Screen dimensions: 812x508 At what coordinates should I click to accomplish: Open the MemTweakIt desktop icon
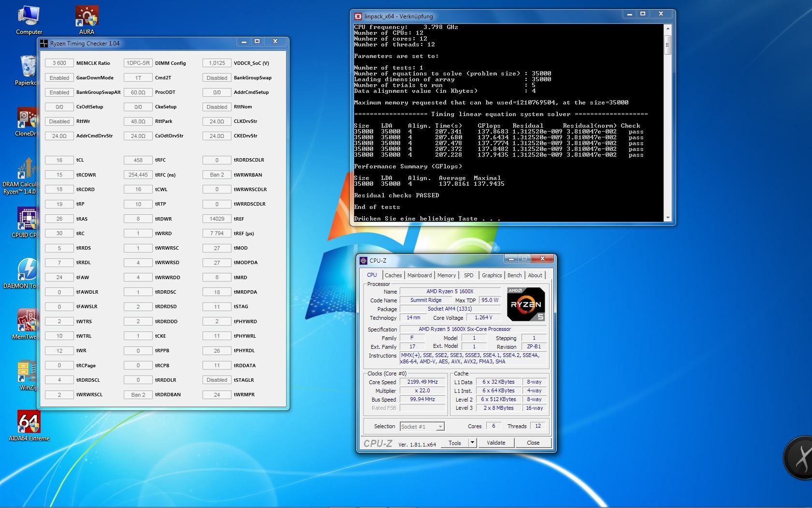tap(25, 325)
